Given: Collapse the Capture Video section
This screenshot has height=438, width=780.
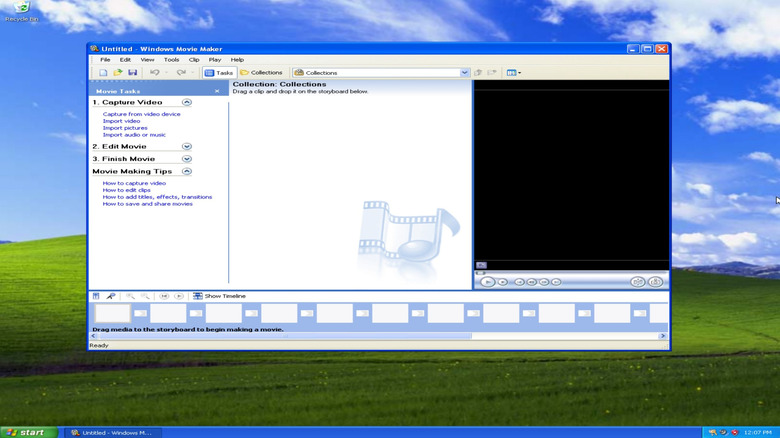Looking at the screenshot, I should point(187,102).
